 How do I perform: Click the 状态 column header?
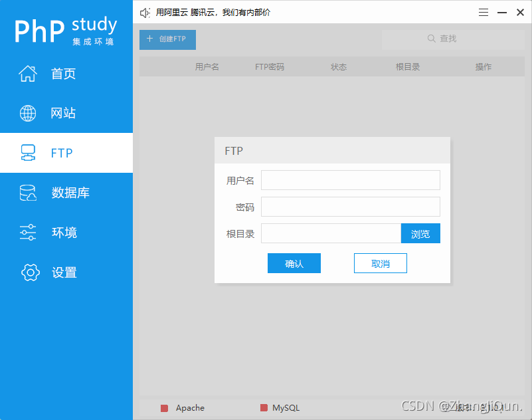(339, 66)
